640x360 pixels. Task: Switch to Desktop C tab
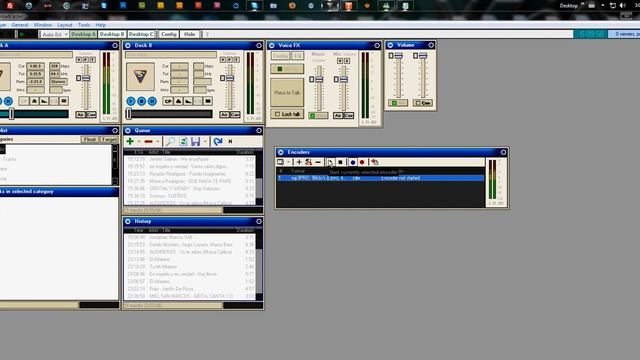141,34
